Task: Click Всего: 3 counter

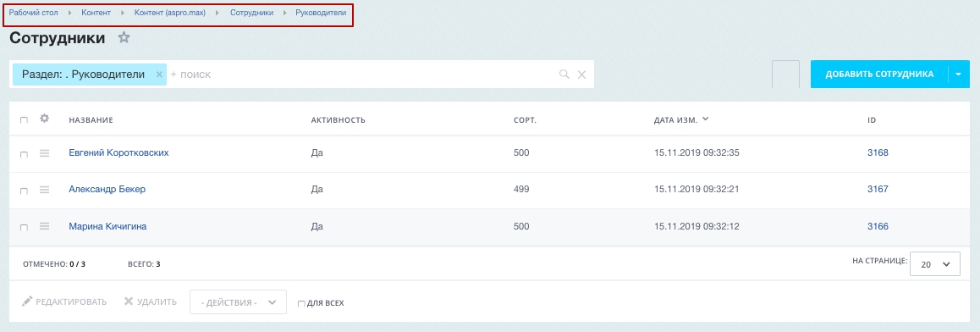Action: coord(144,264)
